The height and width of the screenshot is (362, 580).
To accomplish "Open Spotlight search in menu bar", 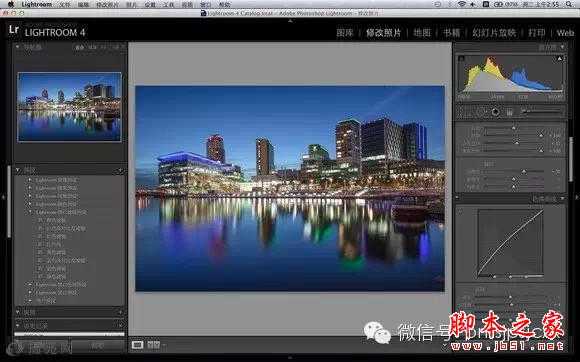I will tap(570, 4).
